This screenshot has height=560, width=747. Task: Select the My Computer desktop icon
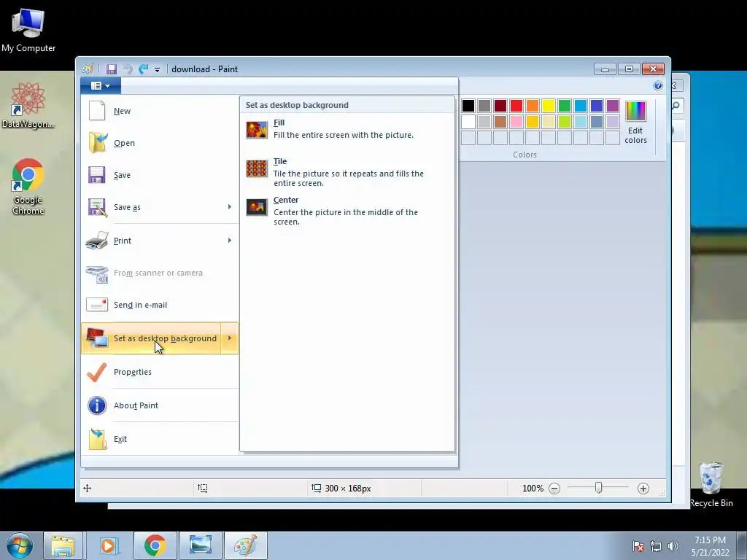pos(28,31)
